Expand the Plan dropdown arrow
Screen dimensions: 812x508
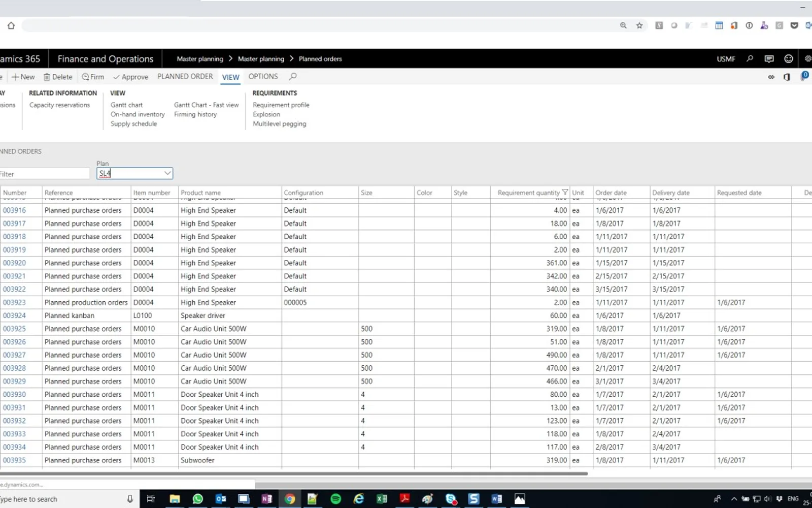click(167, 173)
